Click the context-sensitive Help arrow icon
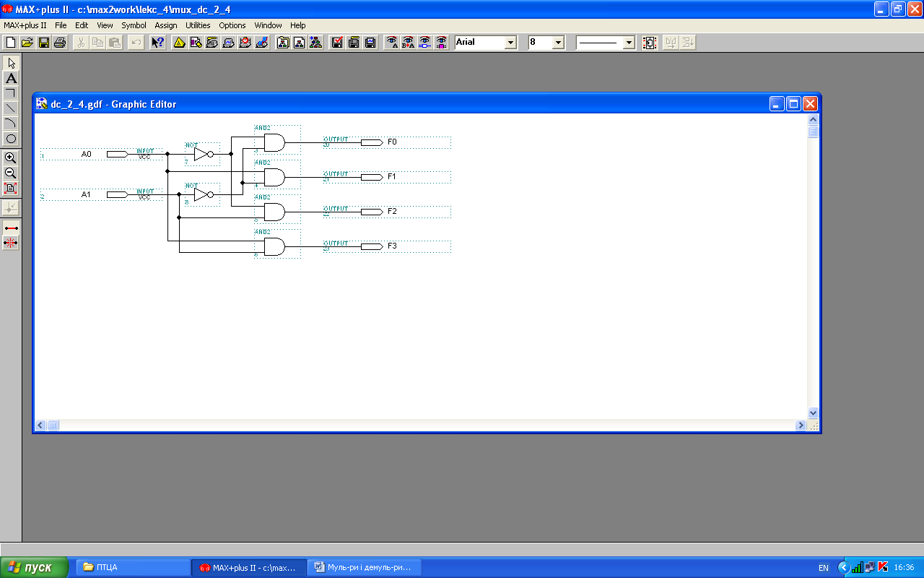 point(157,43)
